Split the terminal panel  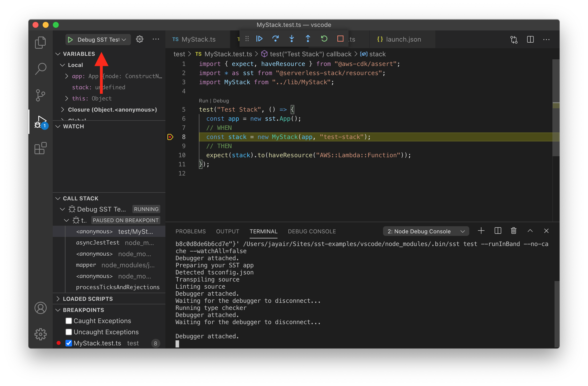point(498,231)
